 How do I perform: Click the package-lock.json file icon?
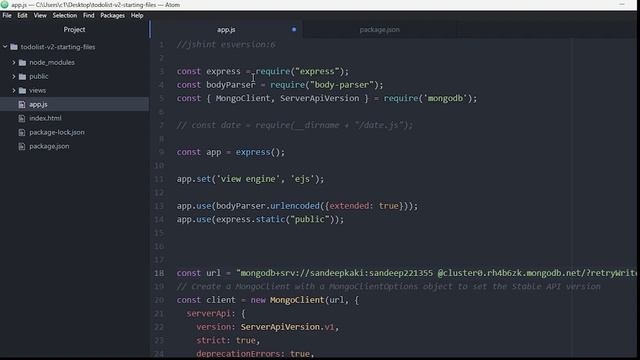click(x=22, y=132)
